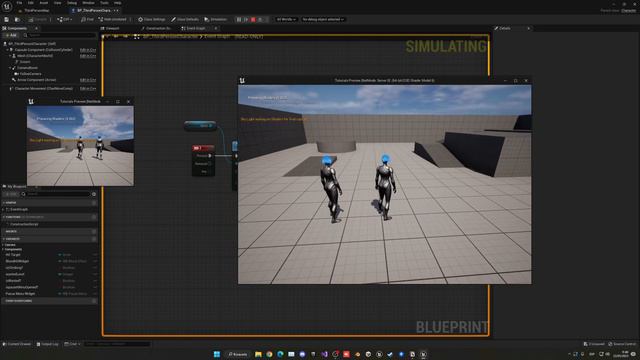Switch to the Viewport tab
Screen dimensions: 640x360
tap(110, 28)
